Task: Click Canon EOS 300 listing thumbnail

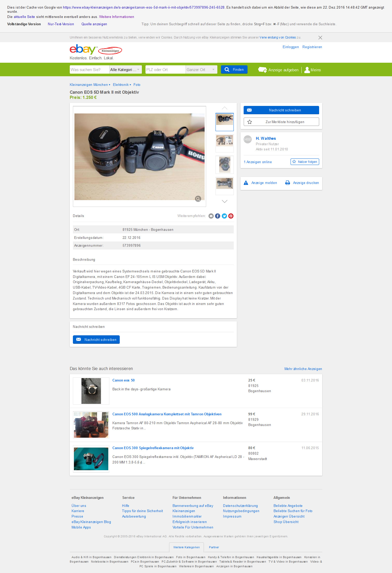Action: (x=91, y=459)
